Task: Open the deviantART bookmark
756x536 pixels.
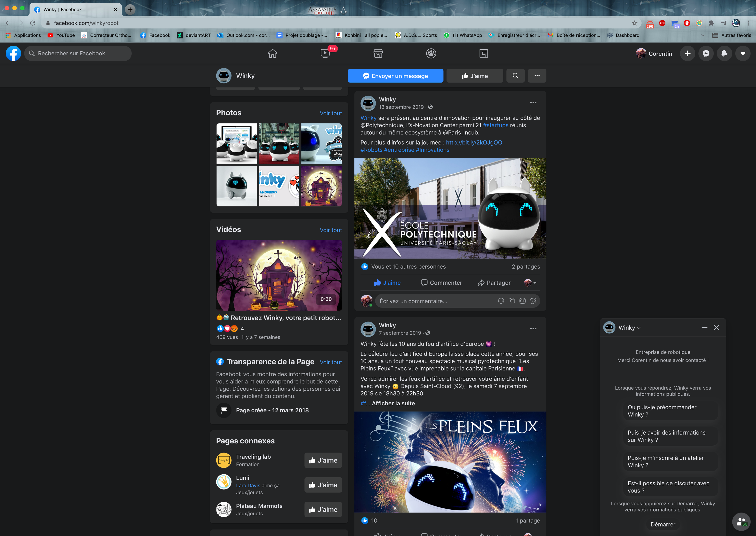Action: point(194,35)
